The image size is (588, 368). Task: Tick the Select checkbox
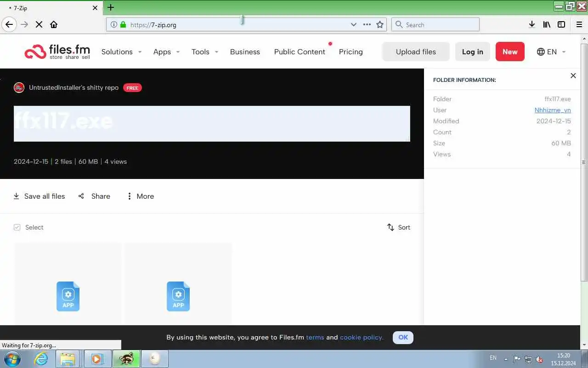coord(17,227)
